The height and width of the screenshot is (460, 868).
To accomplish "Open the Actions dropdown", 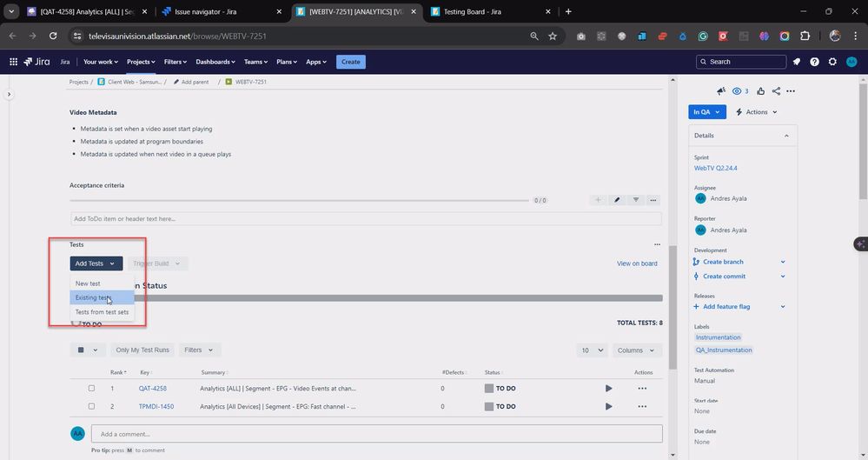I will tap(756, 112).
